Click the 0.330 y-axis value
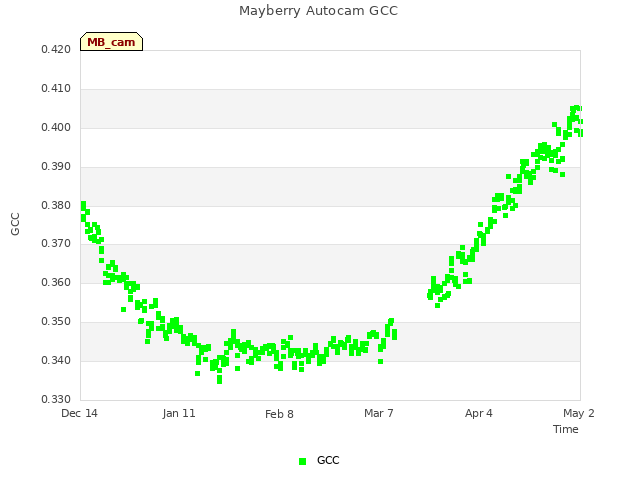This screenshot has height=480, width=640. [56, 399]
